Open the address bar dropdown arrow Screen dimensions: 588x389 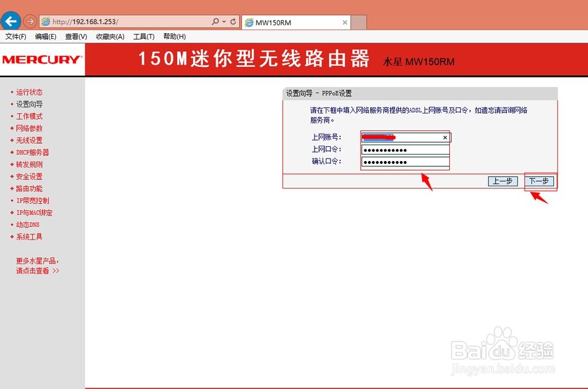click(224, 22)
